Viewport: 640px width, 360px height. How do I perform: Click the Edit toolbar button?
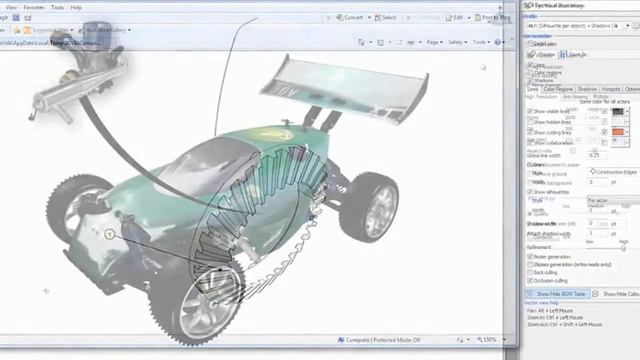tap(455, 18)
